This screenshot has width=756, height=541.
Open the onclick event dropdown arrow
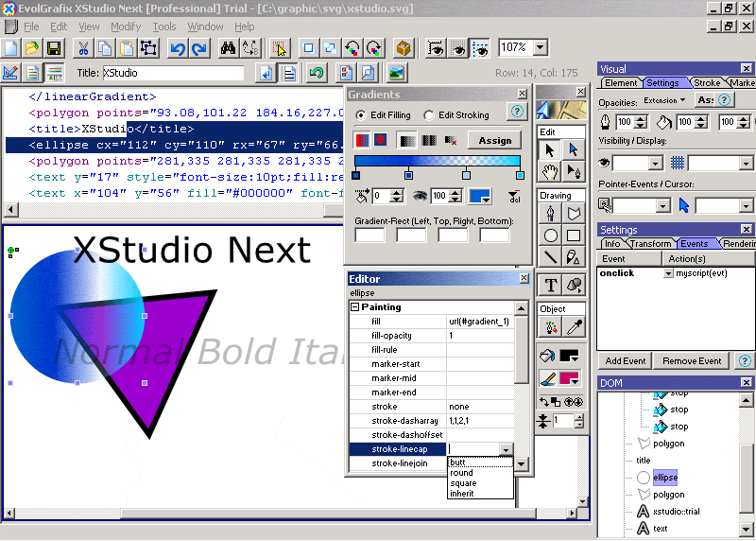pos(668,273)
